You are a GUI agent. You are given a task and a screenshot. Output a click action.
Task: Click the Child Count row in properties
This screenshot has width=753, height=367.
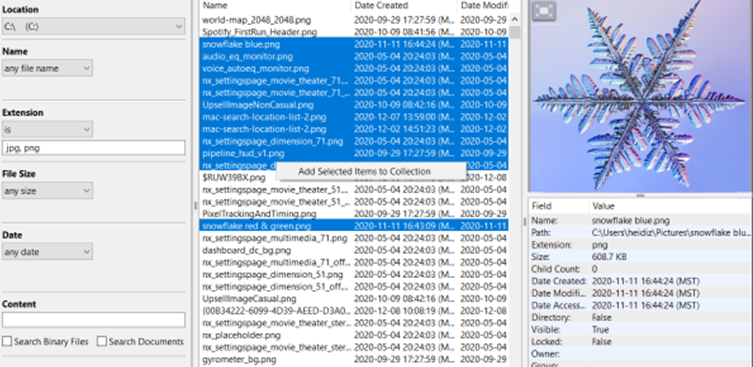(x=640, y=269)
